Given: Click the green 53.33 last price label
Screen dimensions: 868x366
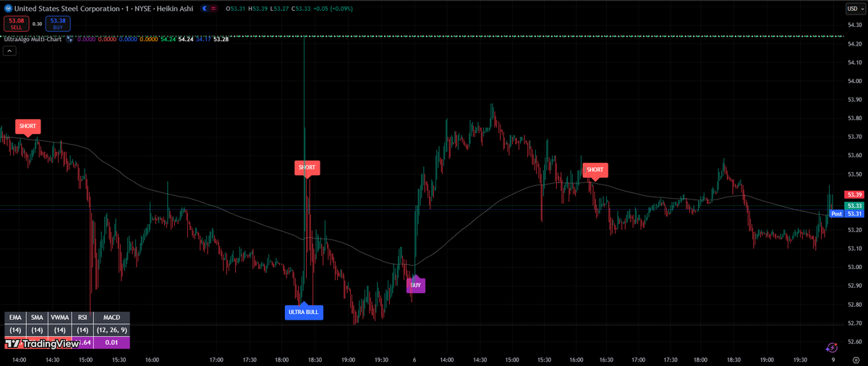Looking at the screenshot, I should click(x=855, y=206).
